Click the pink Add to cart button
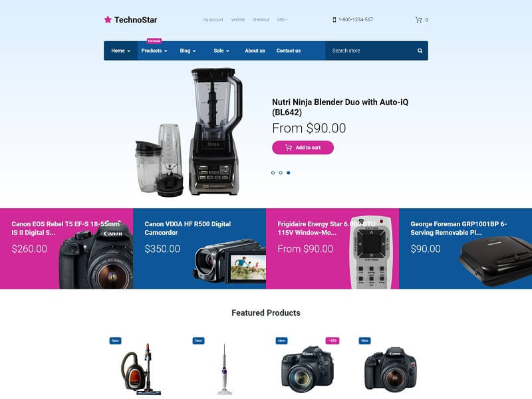532x399 pixels. pos(303,148)
